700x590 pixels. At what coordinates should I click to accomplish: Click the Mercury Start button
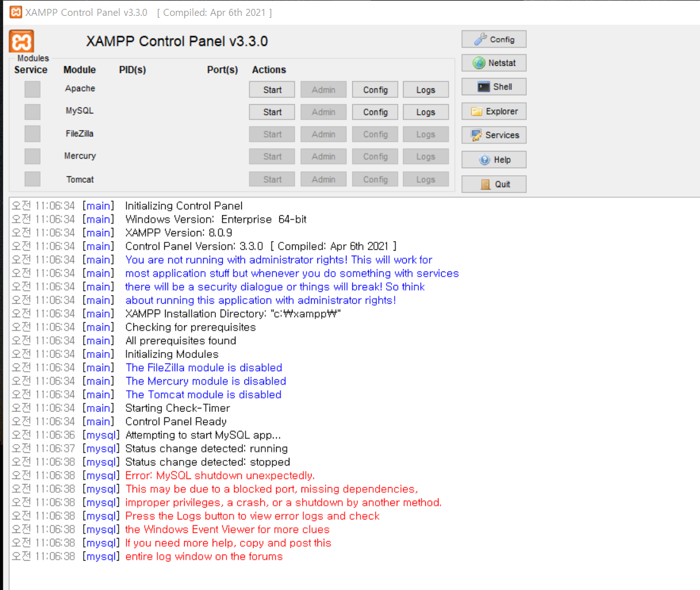click(x=272, y=157)
